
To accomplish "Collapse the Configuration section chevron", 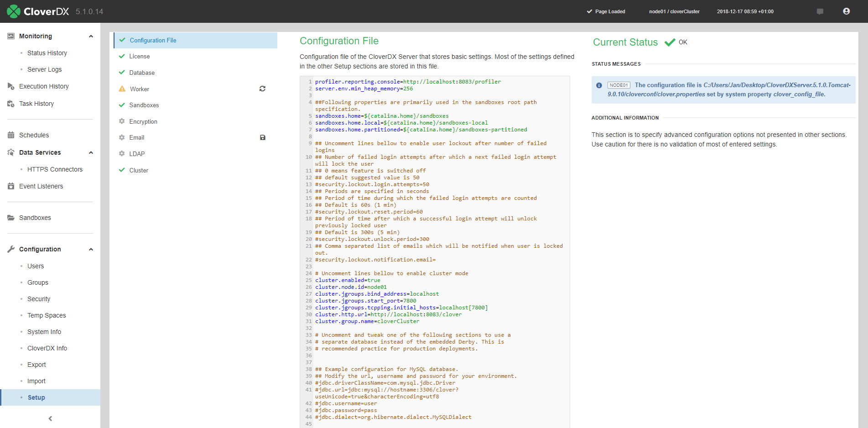I will click(91, 250).
